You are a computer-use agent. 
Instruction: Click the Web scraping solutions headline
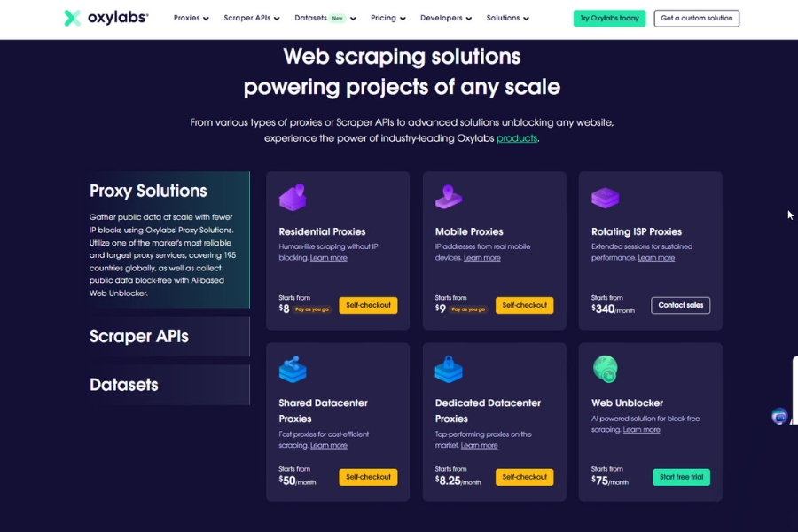click(x=402, y=72)
